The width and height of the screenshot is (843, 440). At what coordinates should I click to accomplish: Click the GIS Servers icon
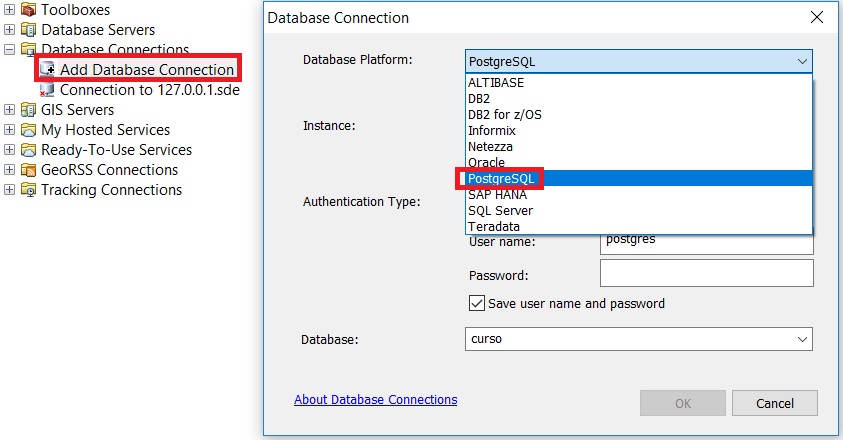(x=28, y=110)
